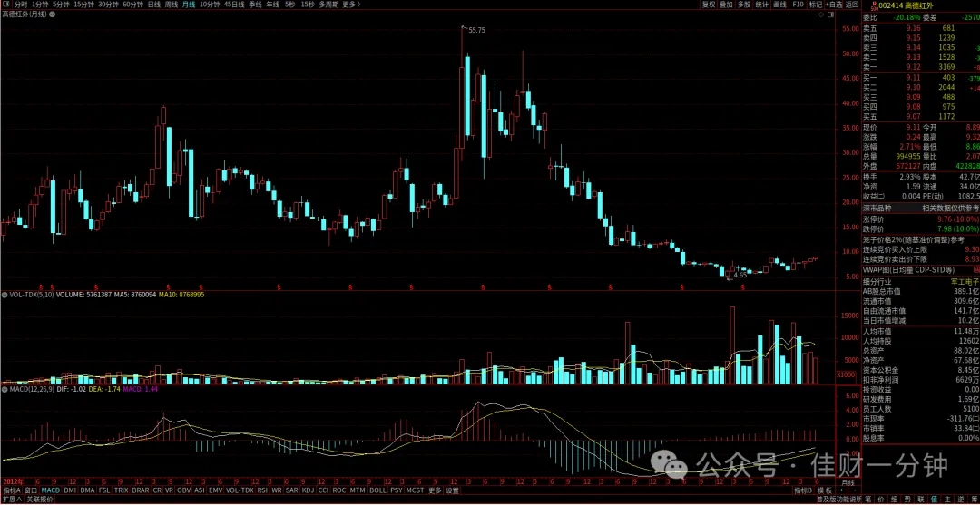
Task: Select the MCST indicator
Action: [415, 490]
